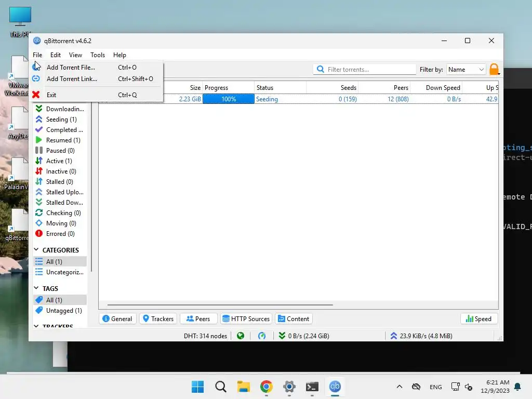This screenshot has width=532, height=399.
Task: Click upload speed status 23.9 KiB/s
Action: 421,336
